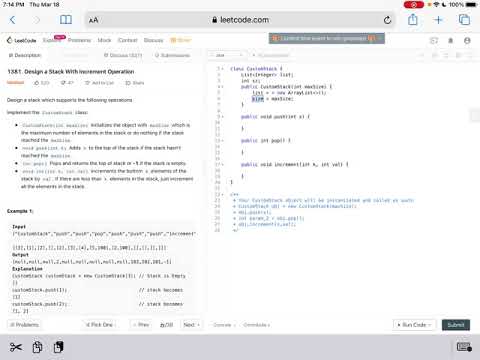
Task: Collapse the class CustomStack fold arrow
Action: [x=222, y=69]
